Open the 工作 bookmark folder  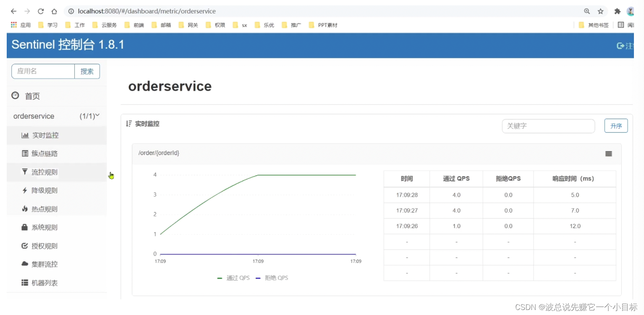pyautogui.click(x=75, y=25)
